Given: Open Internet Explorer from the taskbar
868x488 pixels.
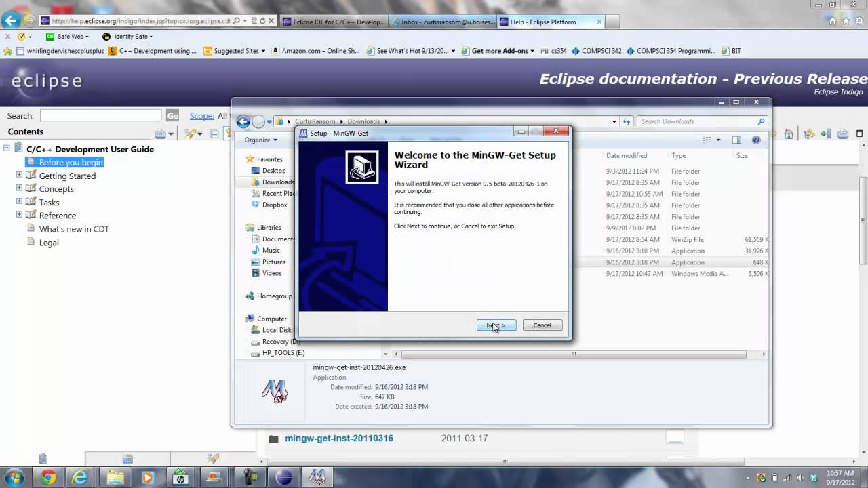Looking at the screenshot, I should 81,477.
